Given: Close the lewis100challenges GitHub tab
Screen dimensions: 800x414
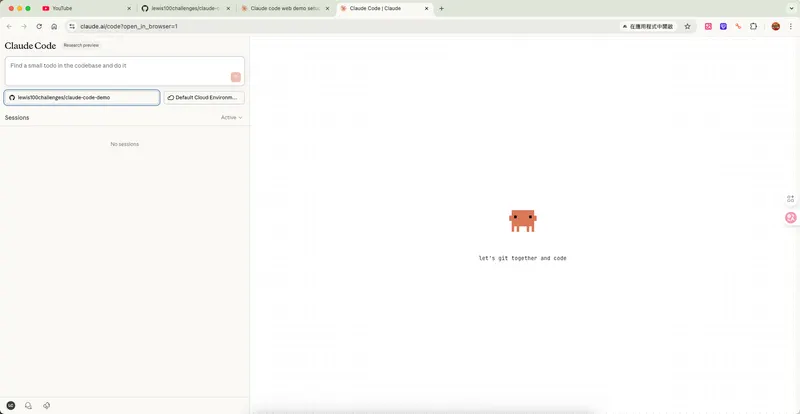Looking at the screenshot, I should pos(228,9).
